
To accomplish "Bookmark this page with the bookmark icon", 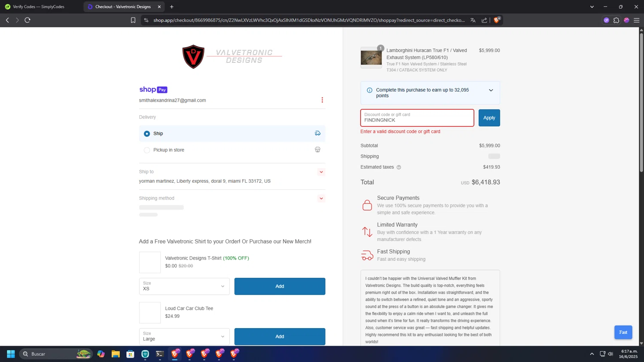I will (x=133, y=20).
